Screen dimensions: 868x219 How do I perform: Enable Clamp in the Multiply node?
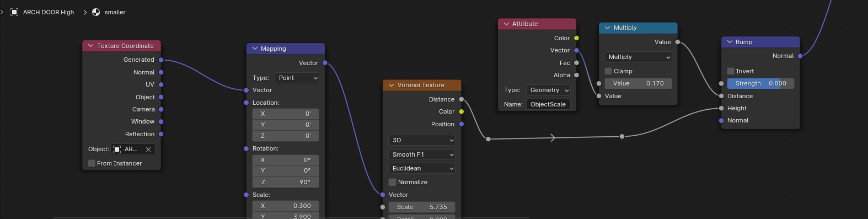pyautogui.click(x=608, y=71)
